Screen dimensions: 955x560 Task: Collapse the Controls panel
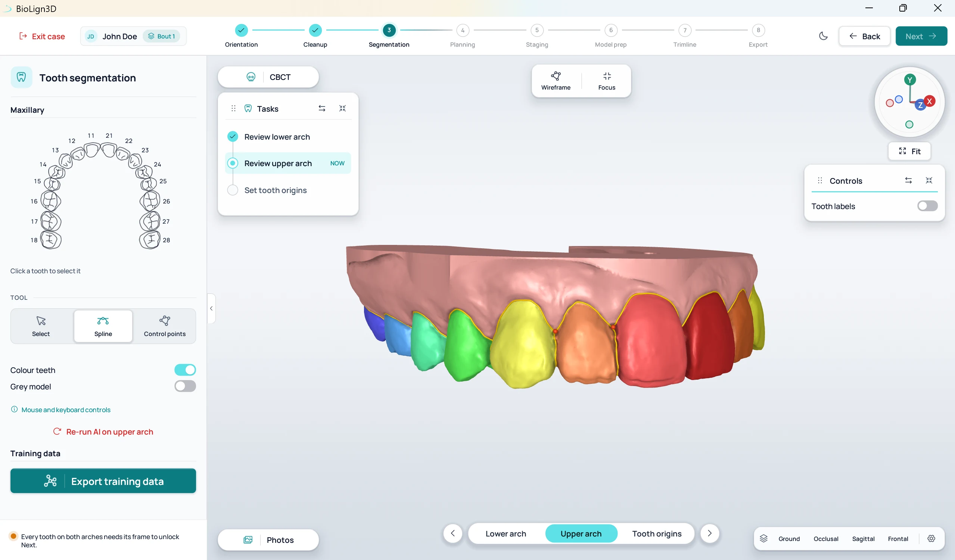tap(929, 180)
